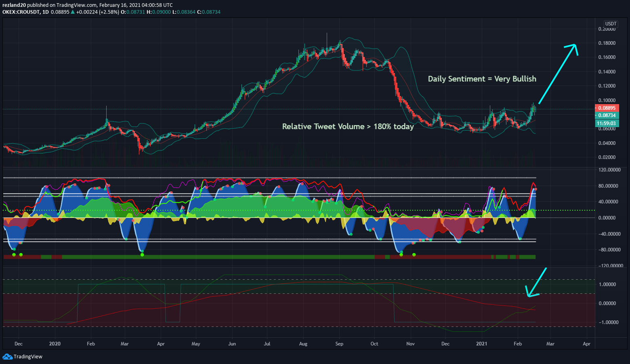Click the green 0.08734 price tag
This screenshot has width=630, height=364.
(x=607, y=115)
